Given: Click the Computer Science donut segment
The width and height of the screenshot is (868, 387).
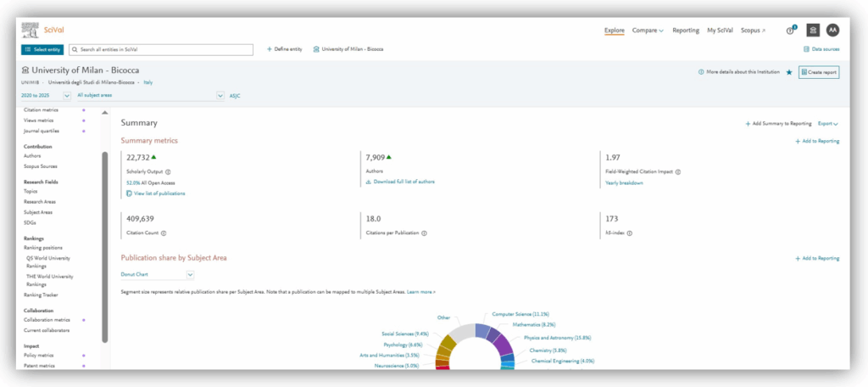Looking at the screenshot, I should tap(482, 330).
